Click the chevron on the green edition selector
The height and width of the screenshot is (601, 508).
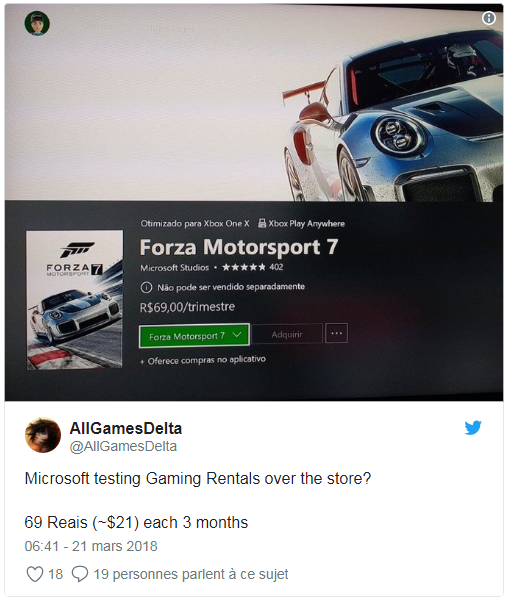[x=237, y=335]
